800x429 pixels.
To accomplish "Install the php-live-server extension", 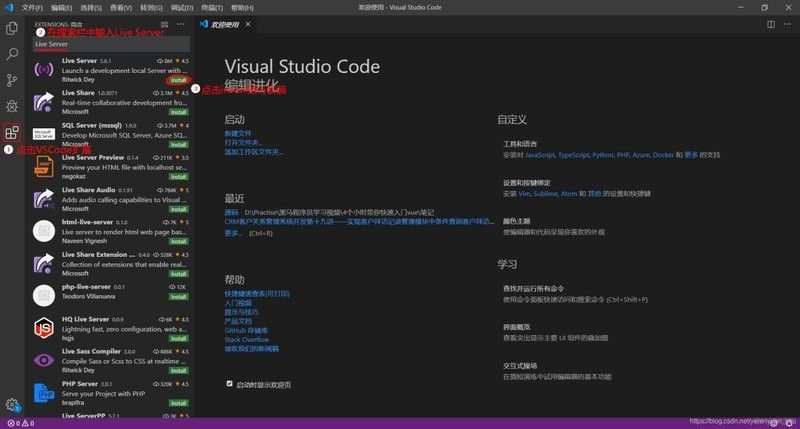I will coord(179,297).
